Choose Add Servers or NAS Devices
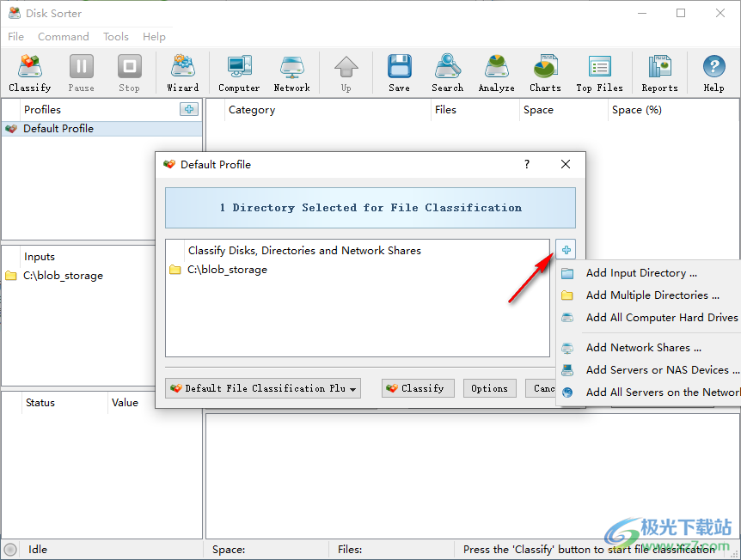Viewport: 741px width, 560px height. click(x=648, y=369)
